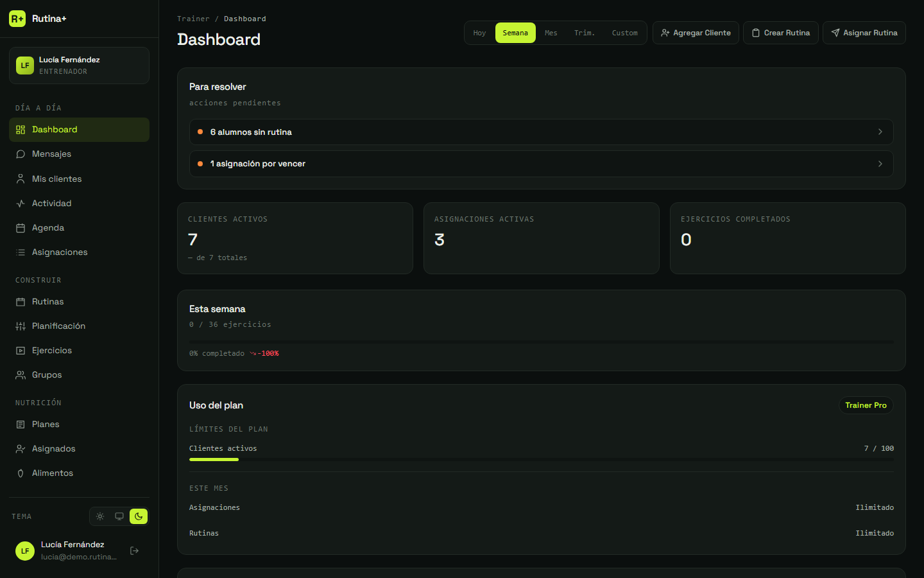This screenshot has width=924, height=578.
Task: Select the Hoy period tab
Action: pyautogui.click(x=480, y=33)
